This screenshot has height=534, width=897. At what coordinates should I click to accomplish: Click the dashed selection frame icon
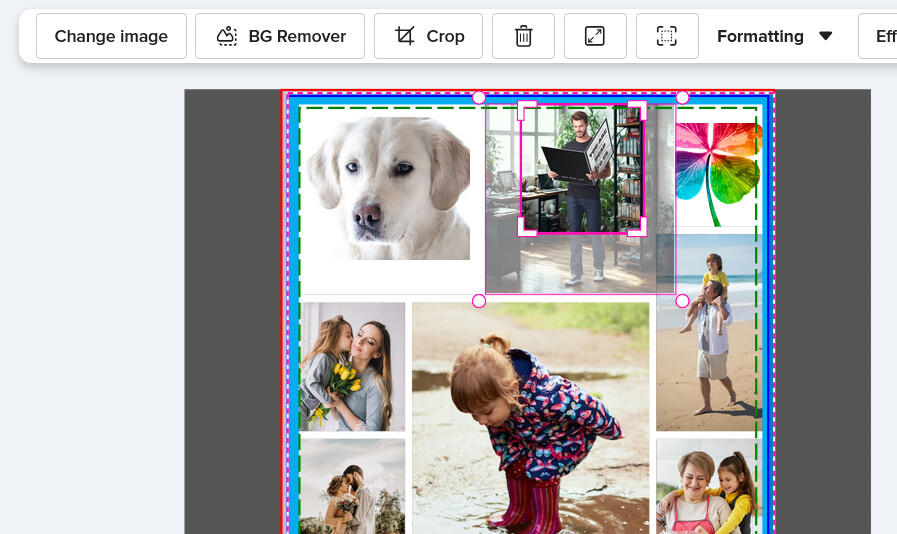coord(667,36)
